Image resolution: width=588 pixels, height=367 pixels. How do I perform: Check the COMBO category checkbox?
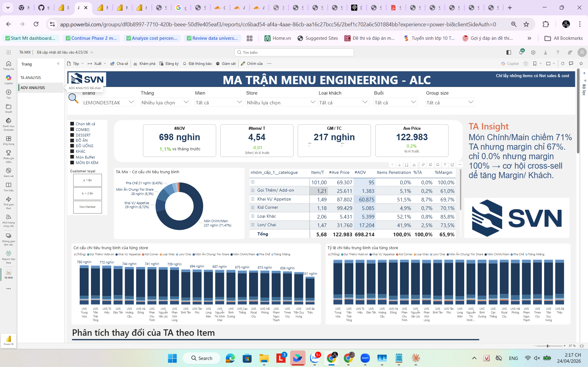[x=72, y=129]
